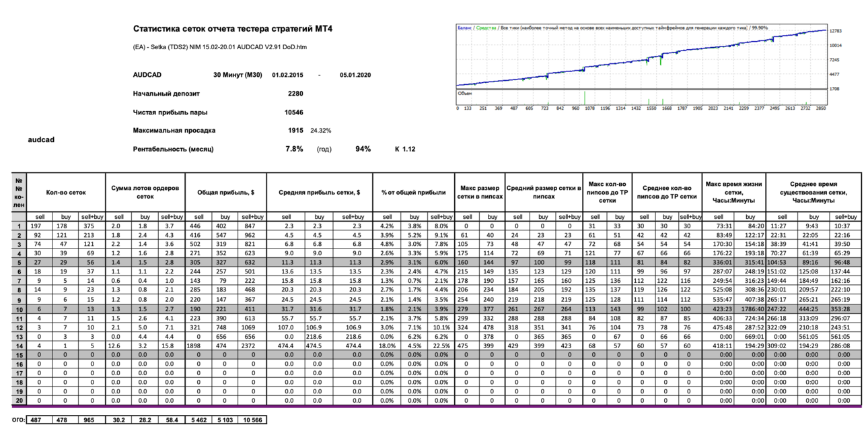Click the 'Макс кол-во пипсов до TP сетки' header
868x429 pixels.
pyautogui.click(x=607, y=192)
